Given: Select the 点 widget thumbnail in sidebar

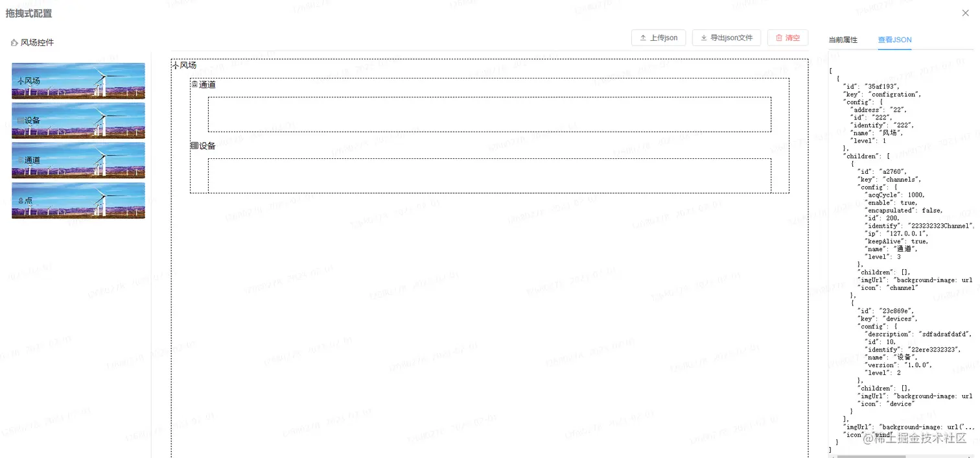Looking at the screenshot, I should tap(78, 200).
